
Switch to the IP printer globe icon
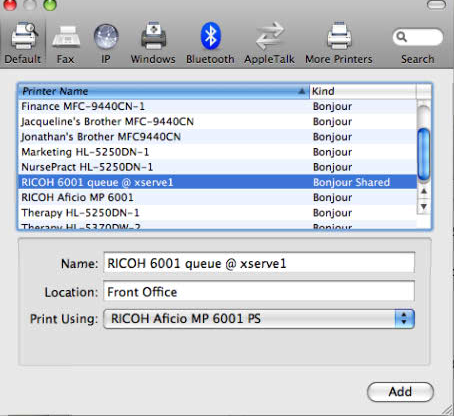click(x=106, y=37)
